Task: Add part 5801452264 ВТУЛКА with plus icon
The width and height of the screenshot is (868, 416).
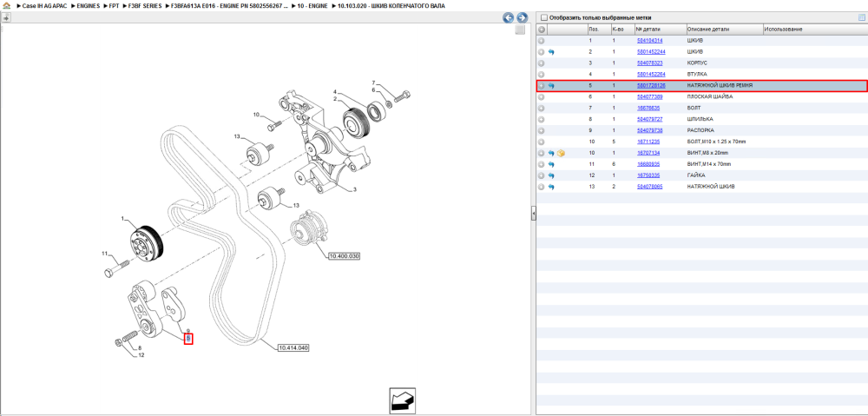Action: [x=542, y=74]
